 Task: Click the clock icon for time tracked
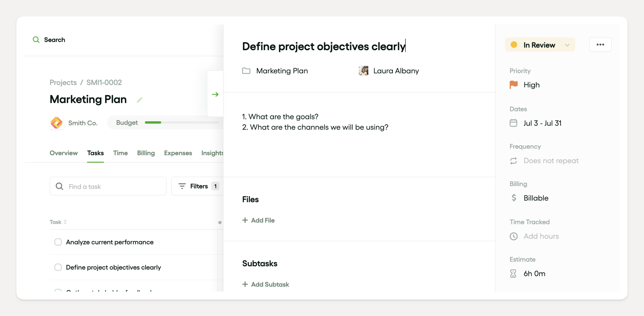pyautogui.click(x=514, y=236)
